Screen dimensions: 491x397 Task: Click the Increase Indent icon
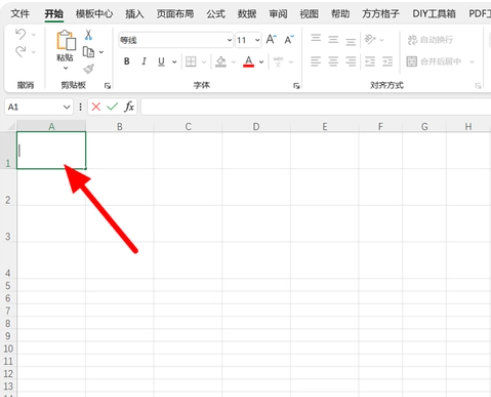click(387, 61)
